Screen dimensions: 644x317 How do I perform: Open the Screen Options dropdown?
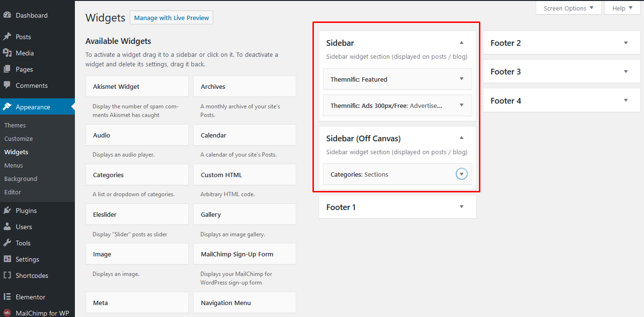[x=569, y=8]
